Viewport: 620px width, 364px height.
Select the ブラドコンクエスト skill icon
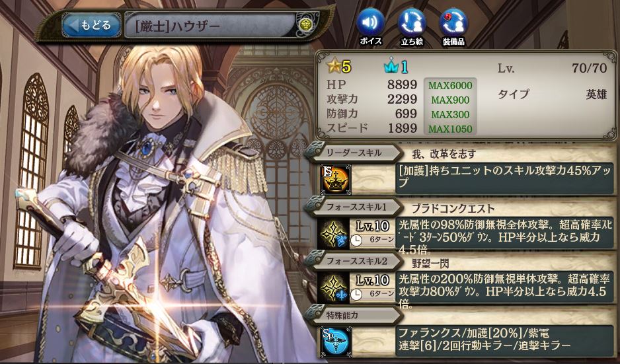pyautogui.click(x=333, y=234)
